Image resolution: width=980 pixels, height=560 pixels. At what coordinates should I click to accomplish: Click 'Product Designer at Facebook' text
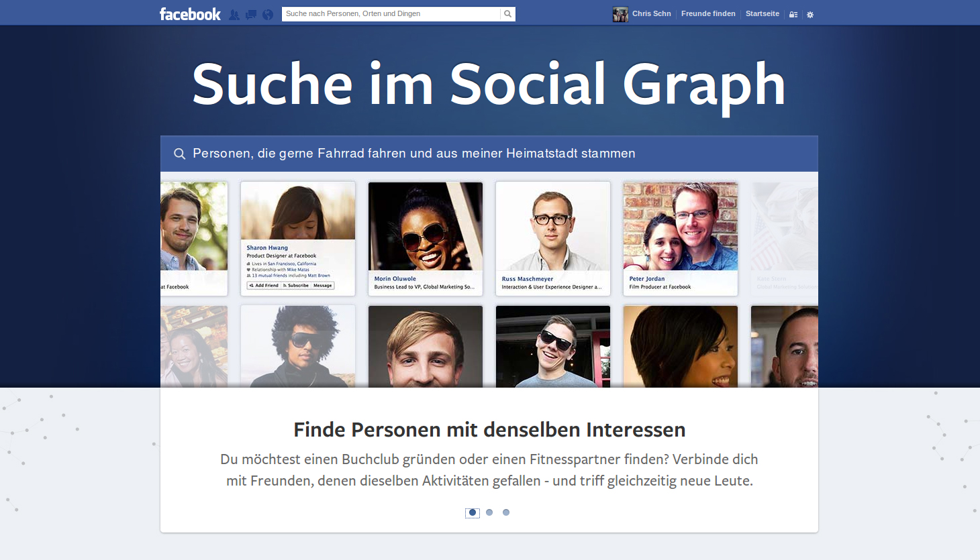[281, 256]
